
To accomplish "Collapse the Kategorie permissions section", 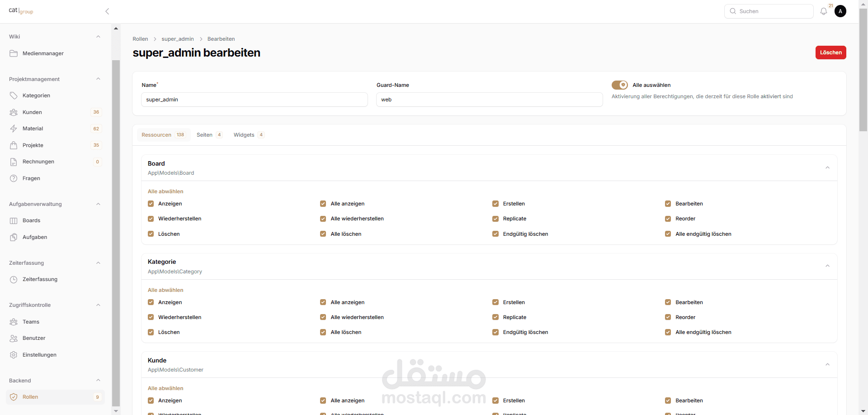I will point(827,266).
